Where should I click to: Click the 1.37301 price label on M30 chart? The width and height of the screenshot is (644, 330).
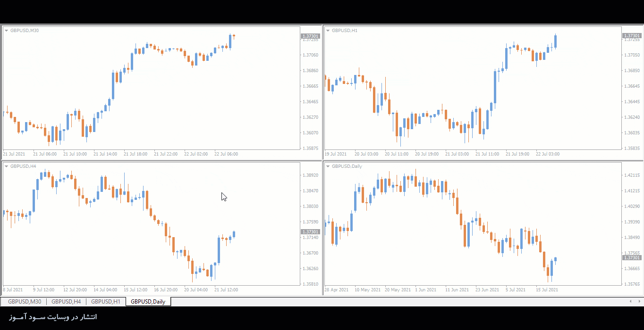tap(310, 36)
